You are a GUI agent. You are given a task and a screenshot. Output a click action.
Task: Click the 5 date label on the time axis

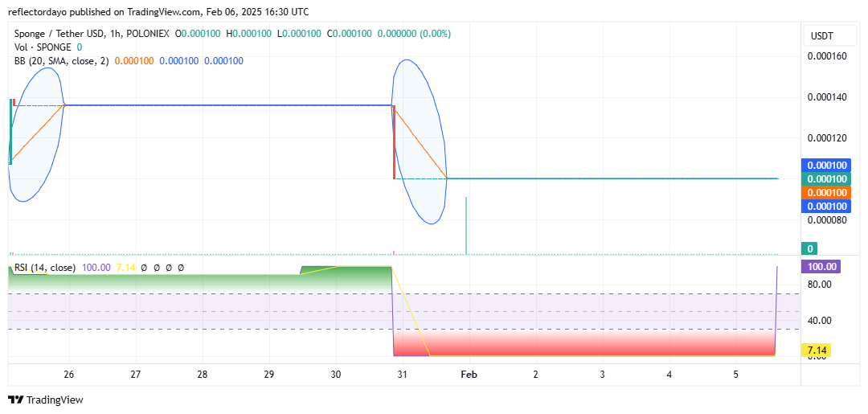click(x=735, y=374)
